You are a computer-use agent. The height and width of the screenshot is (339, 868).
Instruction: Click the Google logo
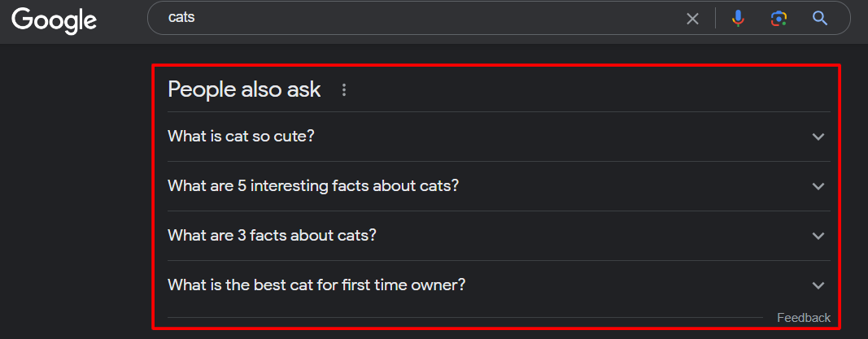coord(54,19)
